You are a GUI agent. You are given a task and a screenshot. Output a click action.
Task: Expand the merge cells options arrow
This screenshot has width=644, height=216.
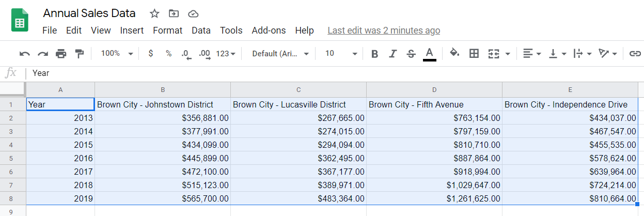[508, 54]
